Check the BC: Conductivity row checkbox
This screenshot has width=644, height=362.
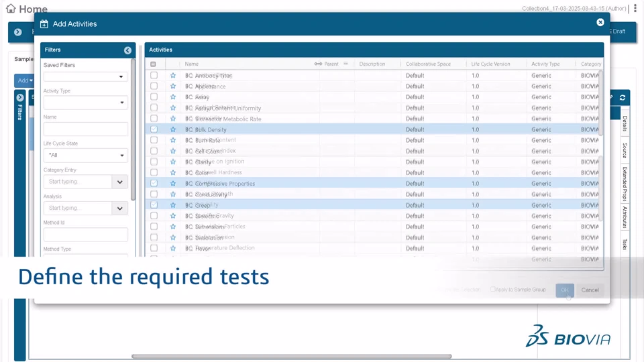point(154,194)
